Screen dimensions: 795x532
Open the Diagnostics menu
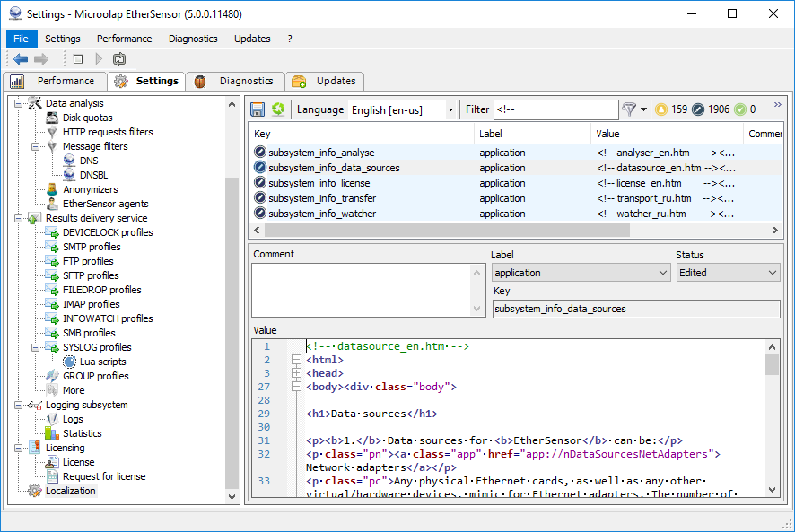click(x=193, y=39)
